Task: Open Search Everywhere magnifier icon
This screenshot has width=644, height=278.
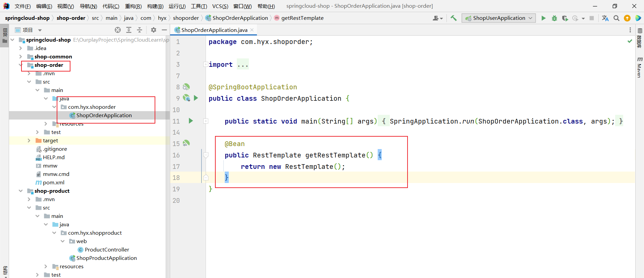Action: point(616,18)
